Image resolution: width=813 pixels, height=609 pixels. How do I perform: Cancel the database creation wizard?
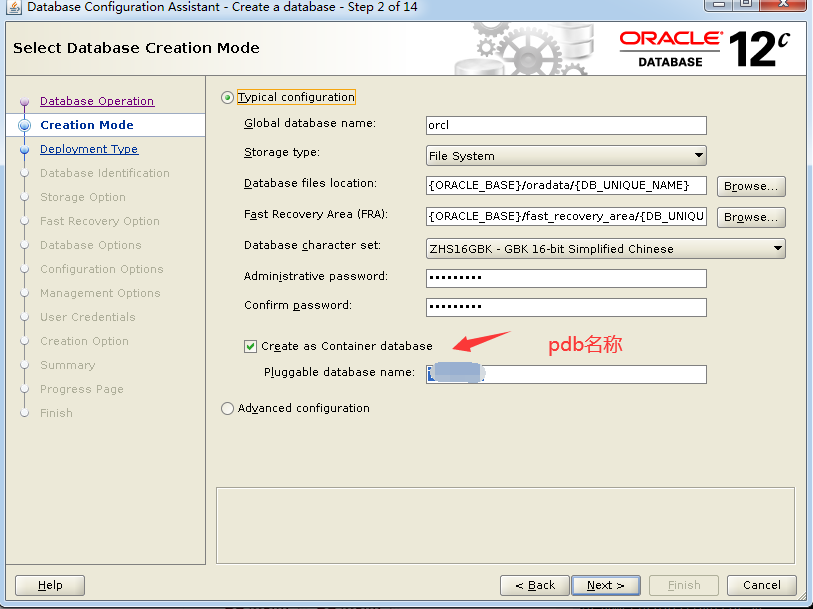click(762, 585)
